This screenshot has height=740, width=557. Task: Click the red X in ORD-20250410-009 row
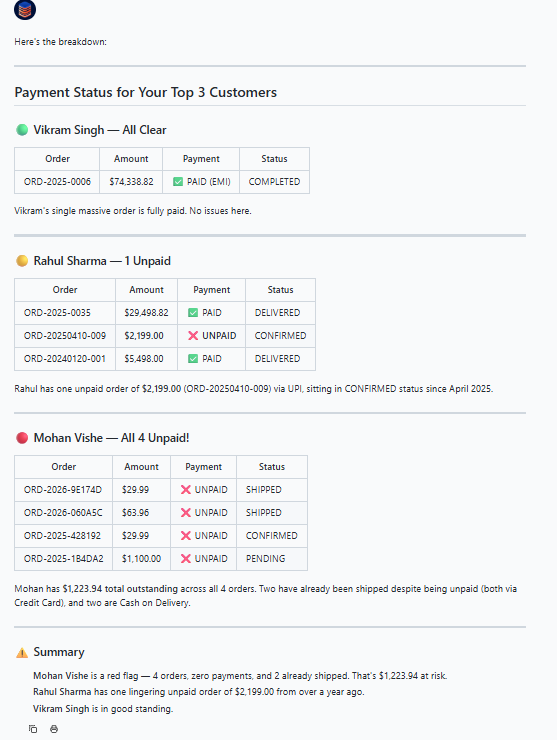pos(193,336)
